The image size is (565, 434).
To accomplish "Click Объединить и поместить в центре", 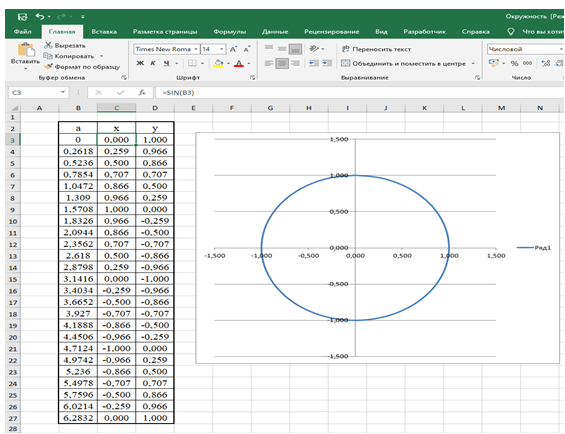I will pos(404,63).
